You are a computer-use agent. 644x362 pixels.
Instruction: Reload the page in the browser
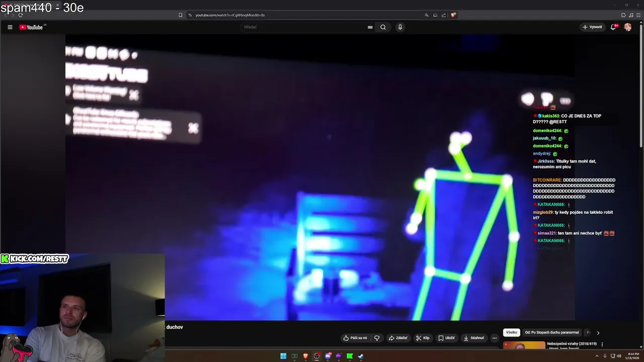(x=21, y=15)
